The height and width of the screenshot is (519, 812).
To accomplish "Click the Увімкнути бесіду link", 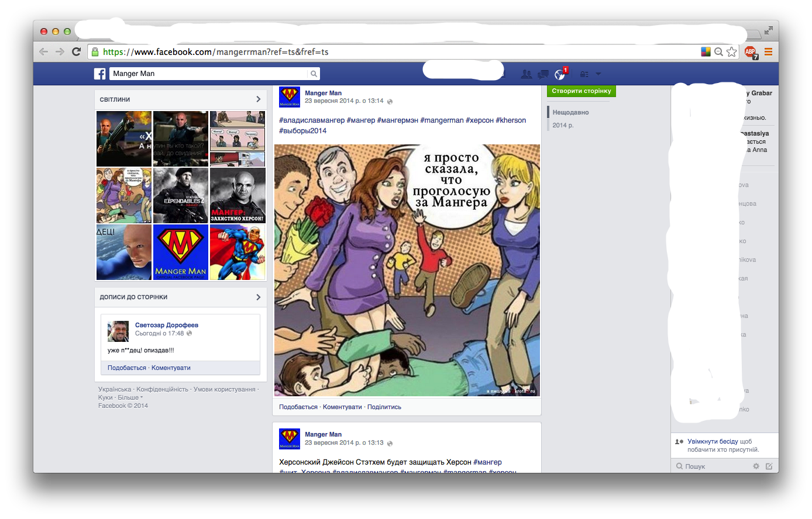I will [x=713, y=441].
